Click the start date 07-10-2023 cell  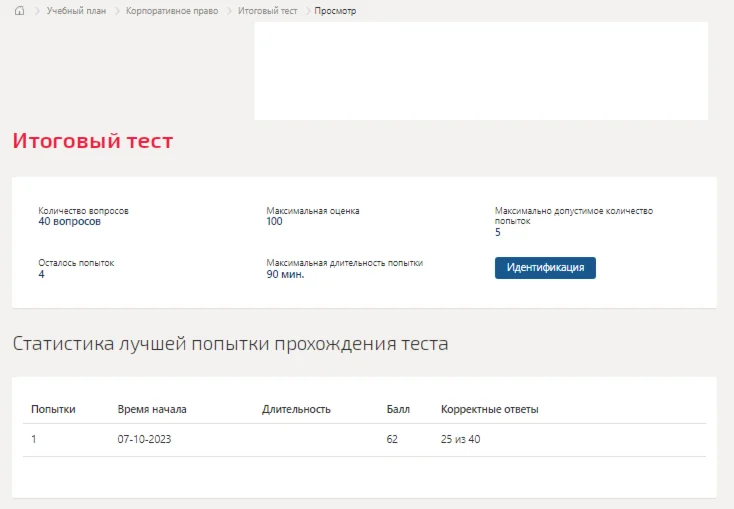(145, 439)
